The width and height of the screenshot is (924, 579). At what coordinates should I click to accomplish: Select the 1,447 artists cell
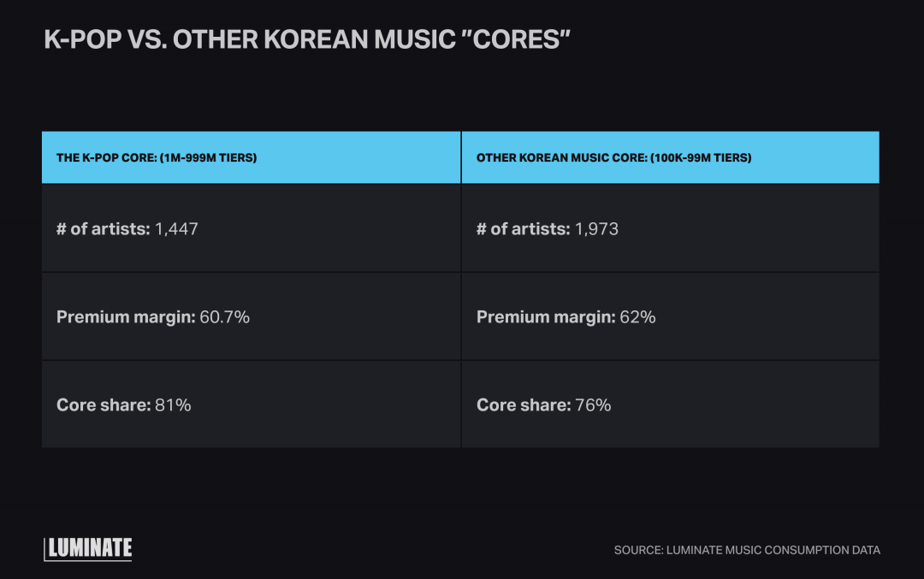coord(251,228)
